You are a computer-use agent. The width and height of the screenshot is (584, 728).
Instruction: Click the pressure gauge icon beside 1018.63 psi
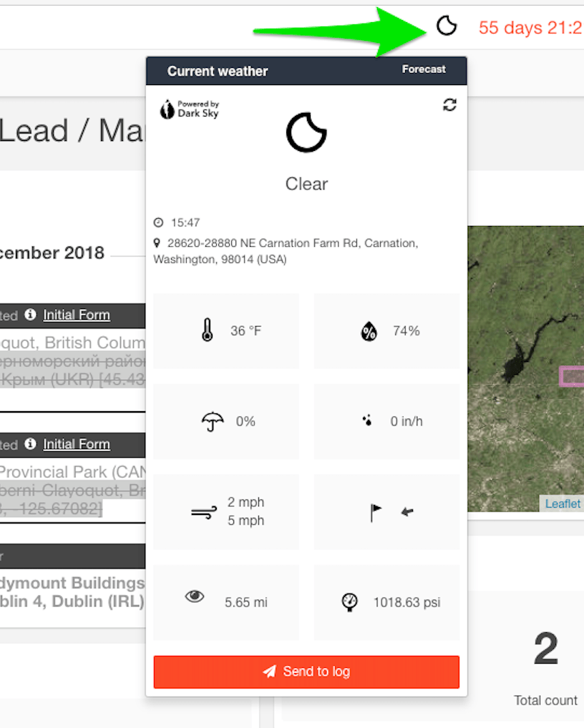[349, 602]
